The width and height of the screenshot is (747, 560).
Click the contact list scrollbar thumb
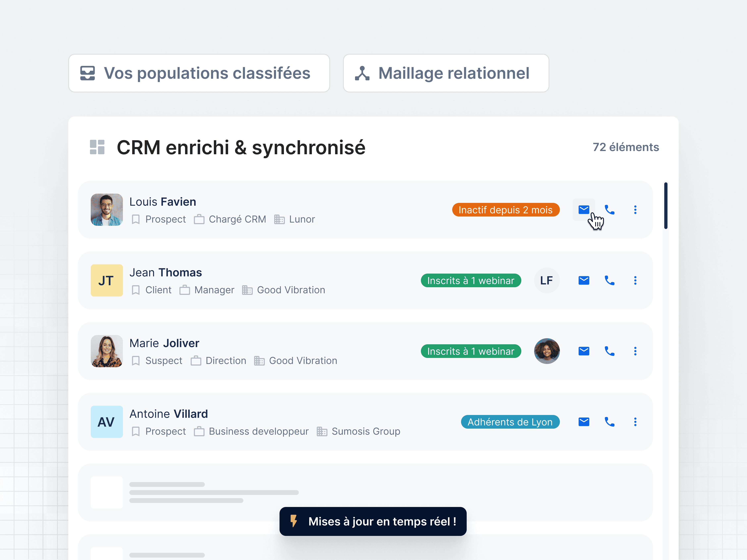coord(666,206)
